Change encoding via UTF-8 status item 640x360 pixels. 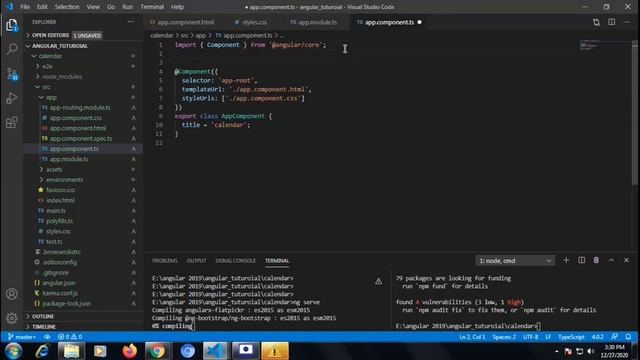tap(531, 337)
